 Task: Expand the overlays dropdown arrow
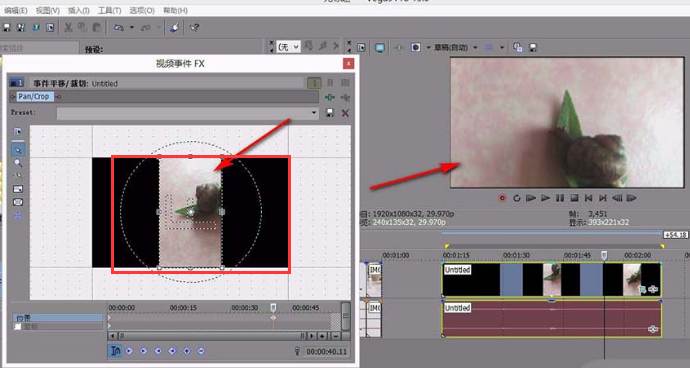[x=502, y=47]
